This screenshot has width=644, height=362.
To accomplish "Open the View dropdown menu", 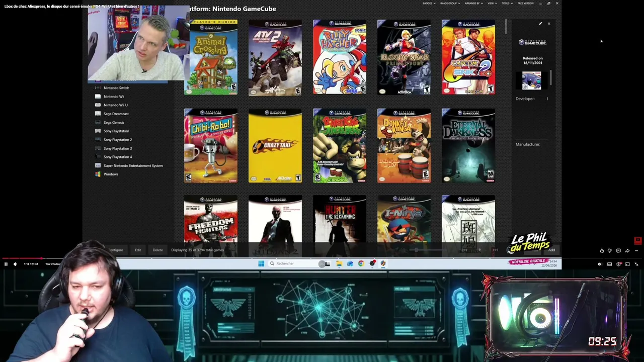I will pyautogui.click(x=492, y=4).
